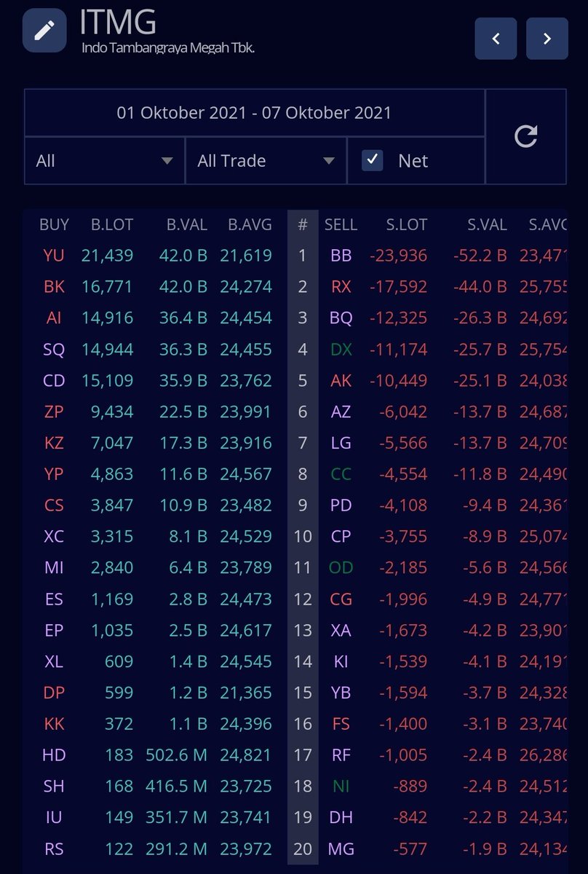Go to next stock with right chevron
The width and height of the screenshot is (588, 874).
[x=547, y=39]
